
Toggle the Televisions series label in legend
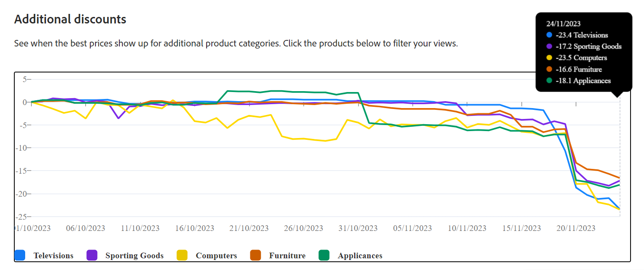coord(54,256)
